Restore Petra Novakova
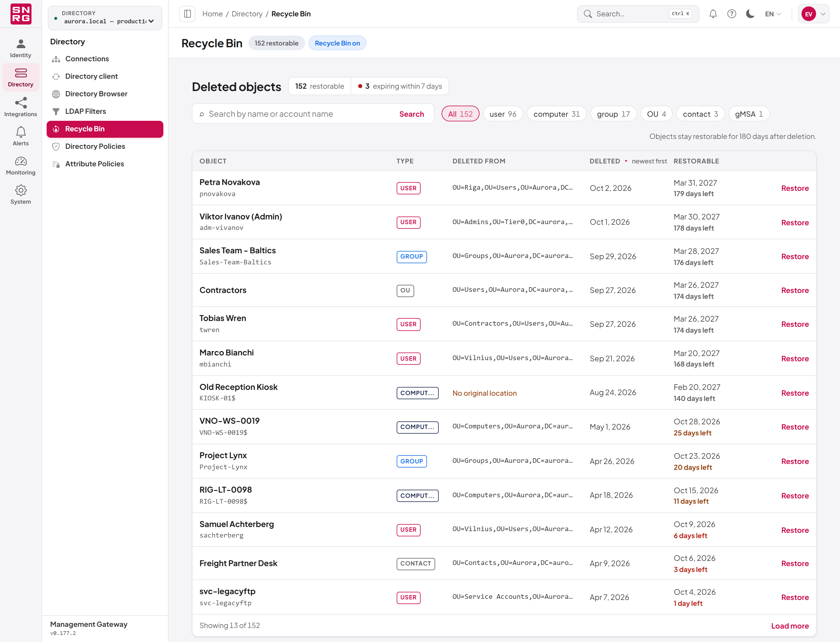The height and width of the screenshot is (642, 840). tap(794, 188)
